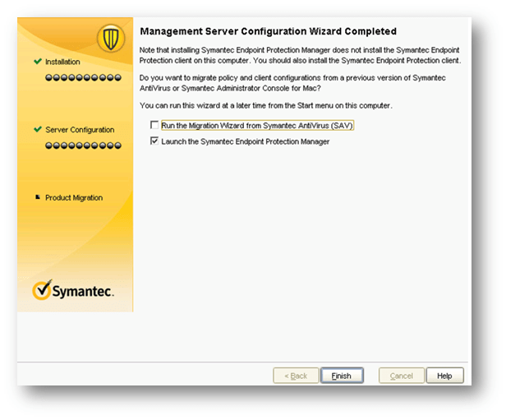Click the Symantec brand name text
Viewport: 506px width, 420px height.
coord(83,292)
